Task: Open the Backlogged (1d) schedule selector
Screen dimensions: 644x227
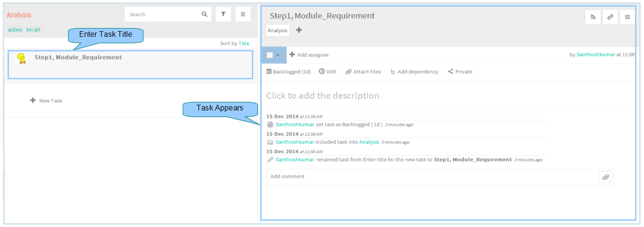Action: tap(289, 72)
